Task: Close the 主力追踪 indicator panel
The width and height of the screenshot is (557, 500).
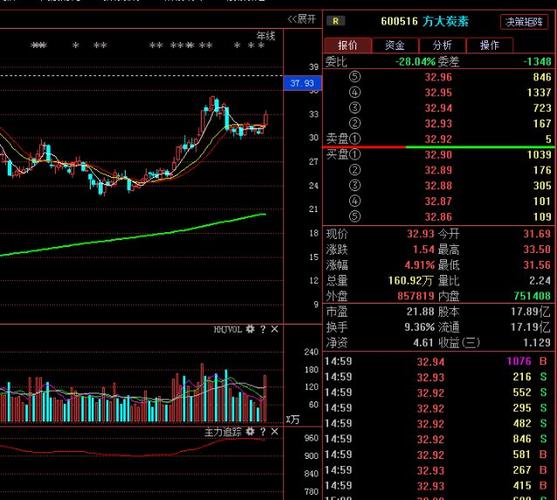Action: click(x=275, y=431)
